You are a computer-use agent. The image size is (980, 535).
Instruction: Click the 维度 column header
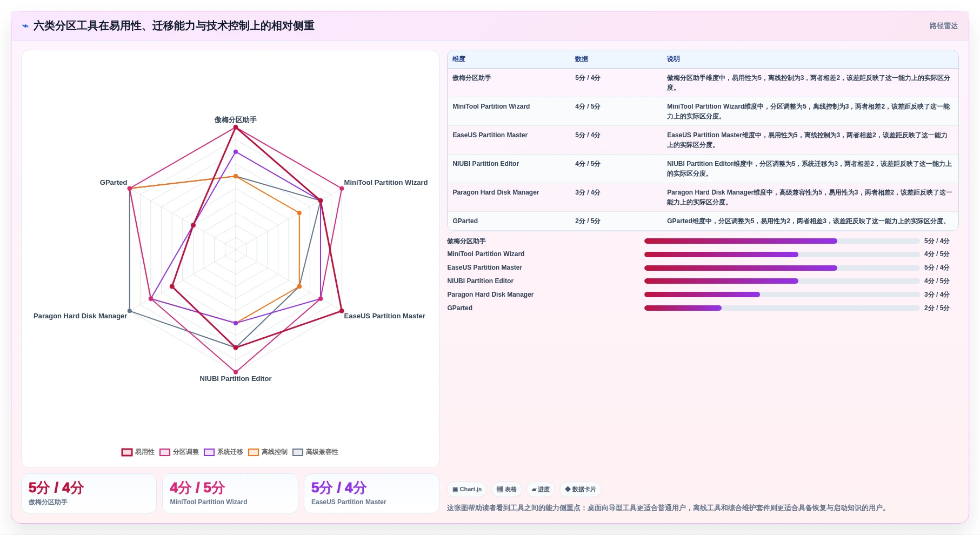459,59
